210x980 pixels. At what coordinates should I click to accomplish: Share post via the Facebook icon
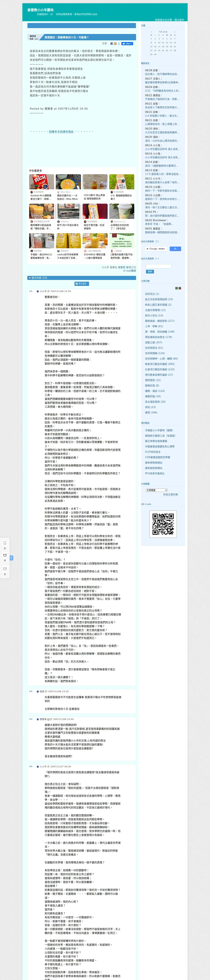click(112, 44)
